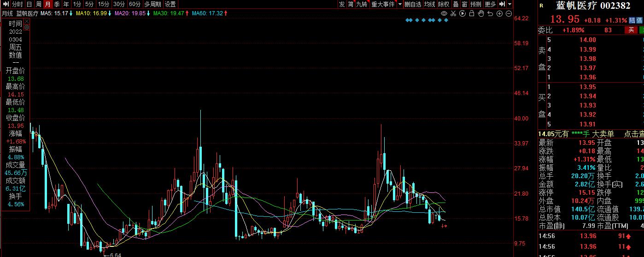The height and width of the screenshot is (257, 644).
Task: Click the 月线 label on indicator row
Action: pos(7,13)
